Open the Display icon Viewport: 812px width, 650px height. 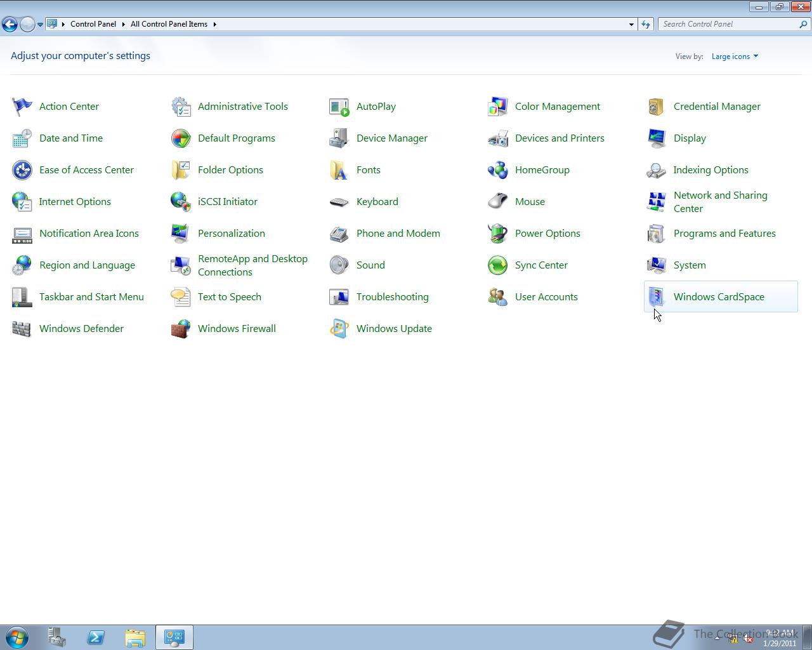tap(657, 138)
